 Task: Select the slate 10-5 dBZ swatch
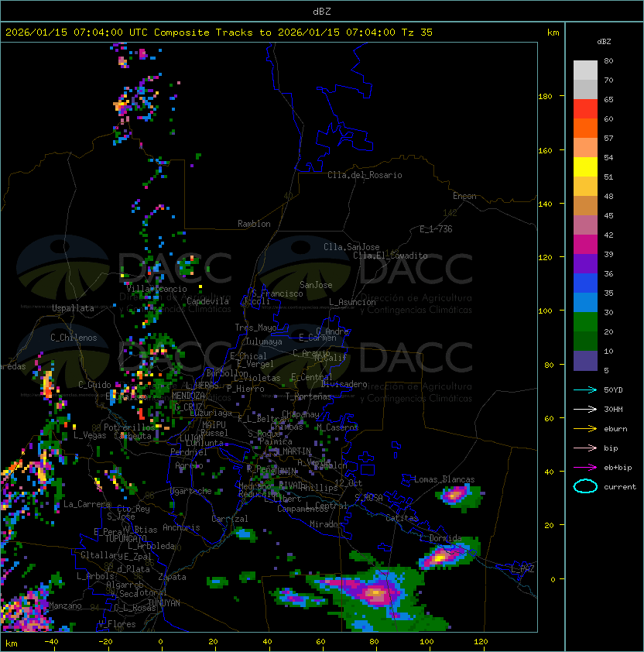585,361
